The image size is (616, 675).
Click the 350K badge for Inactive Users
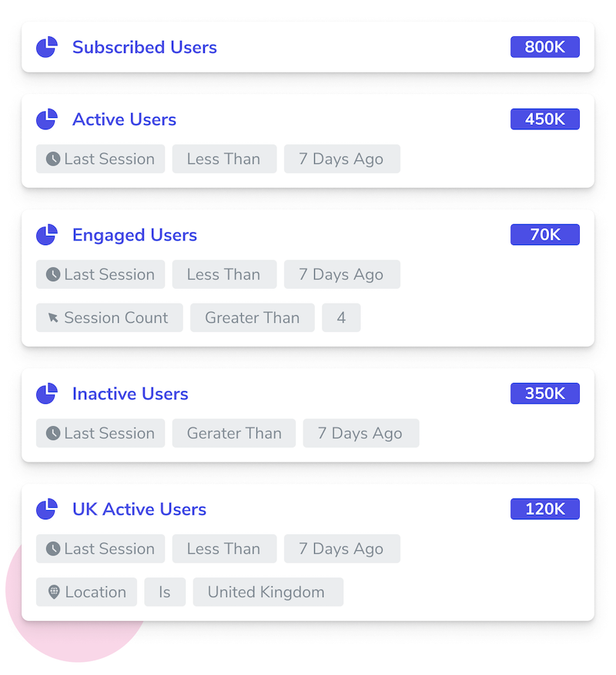[545, 394]
